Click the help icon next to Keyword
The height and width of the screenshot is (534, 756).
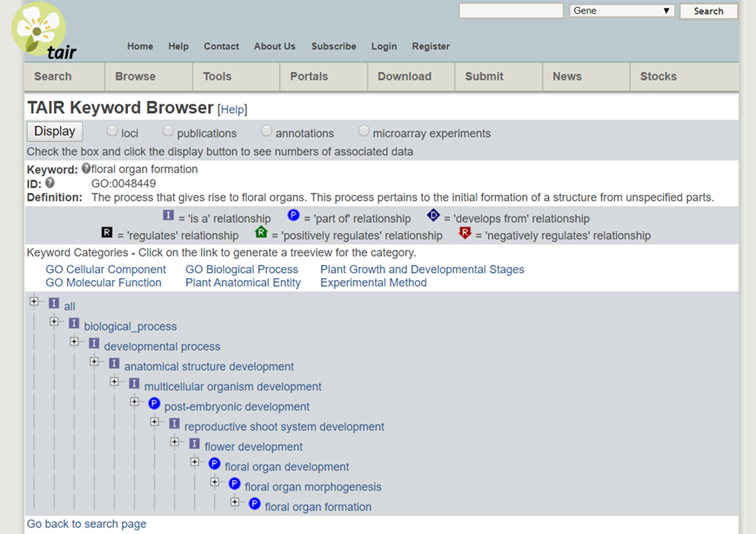[x=86, y=169]
